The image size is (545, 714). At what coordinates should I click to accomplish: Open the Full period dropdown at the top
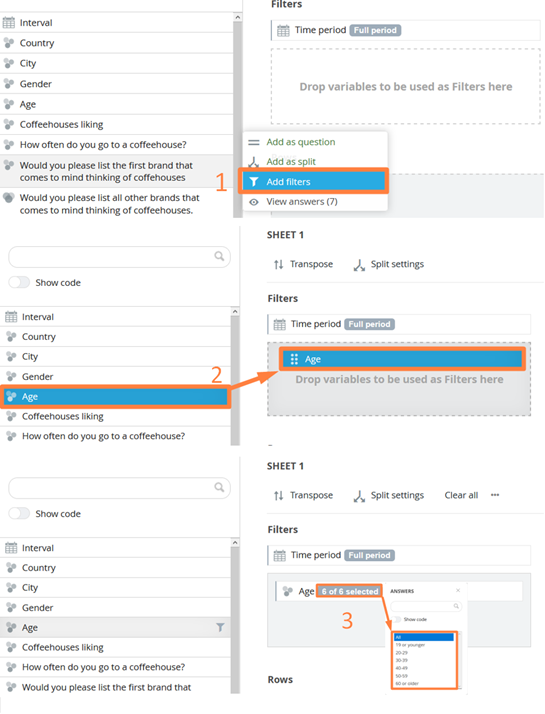[x=375, y=31]
